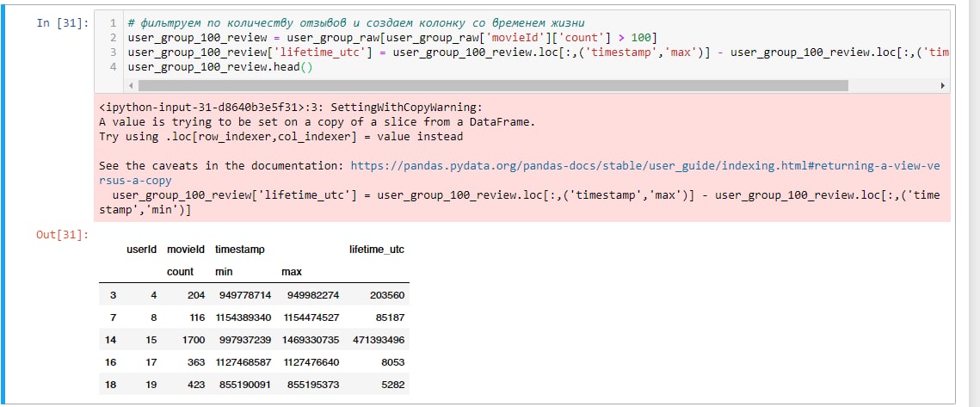Click the min timestamp 1127468587
The image size is (980, 407).
[x=243, y=362]
